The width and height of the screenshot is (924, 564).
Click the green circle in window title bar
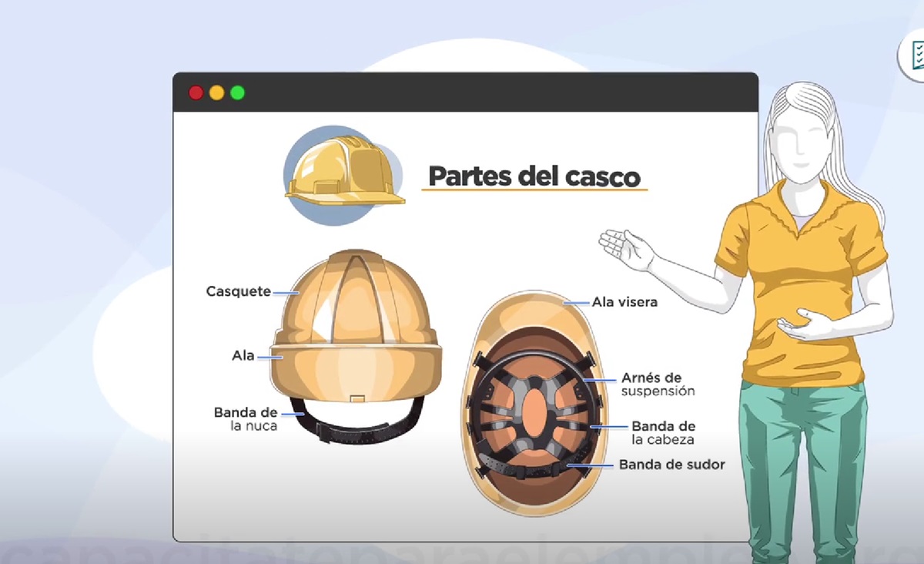pyautogui.click(x=238, y=92)
